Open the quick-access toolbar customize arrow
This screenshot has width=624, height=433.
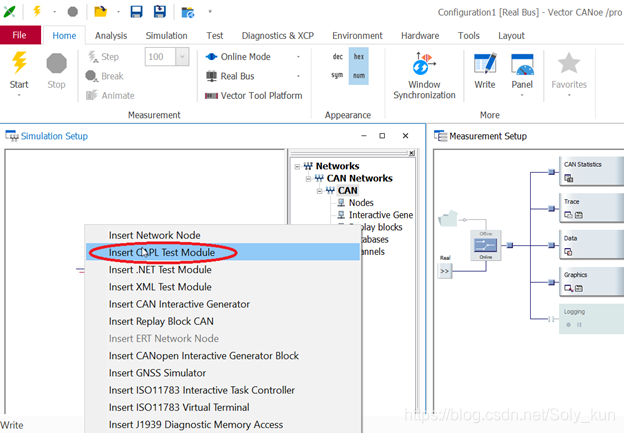pos(210,12)
